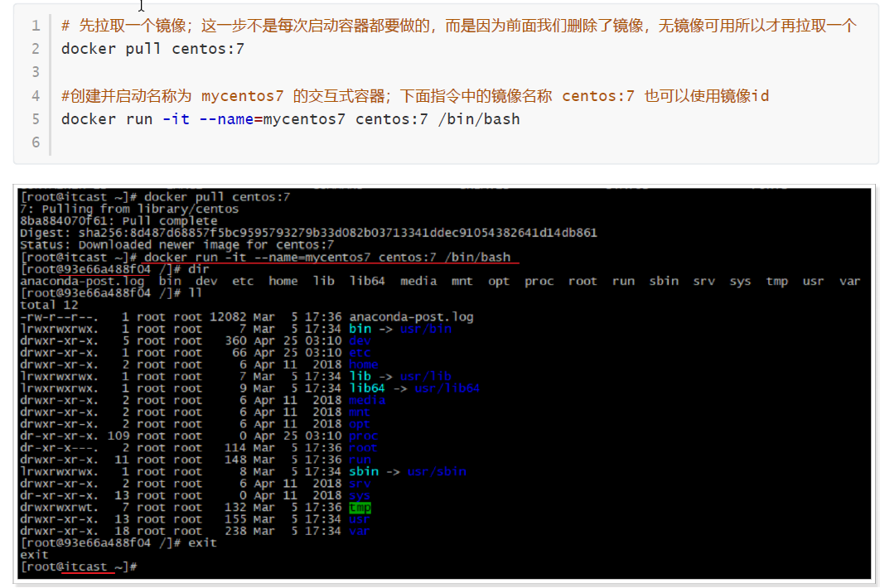The width and height of the screenshot is (880, 588).
Task: Click the "docker pull centos:7" code line
Action: click(x=152, y=49)
